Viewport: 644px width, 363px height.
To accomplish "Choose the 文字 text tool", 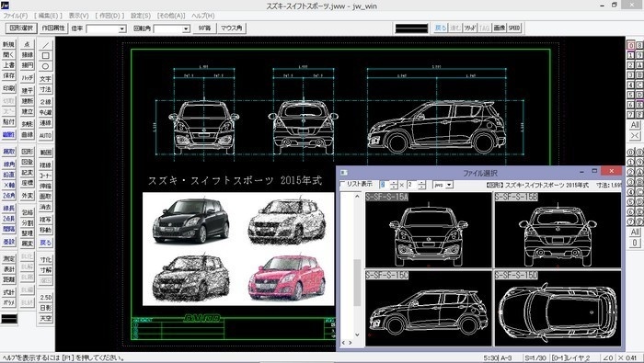I will [x=46, y=79].
